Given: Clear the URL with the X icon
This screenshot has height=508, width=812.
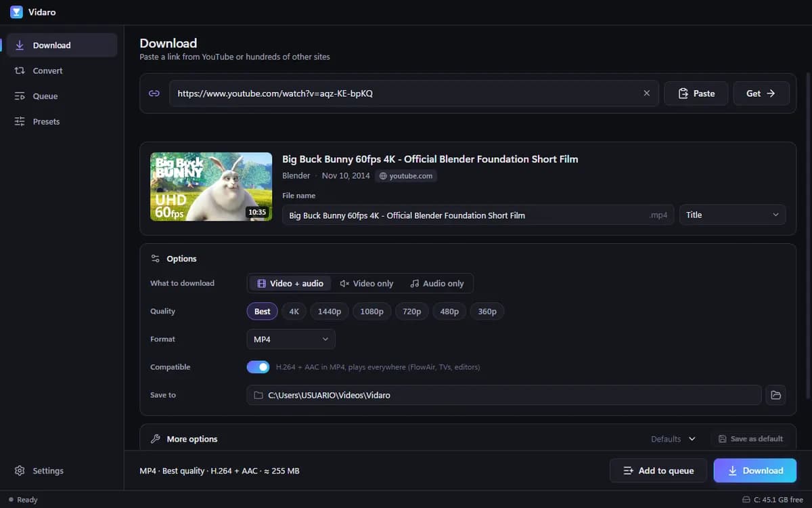Looking at the screenshot, I should tap(646, 93).
